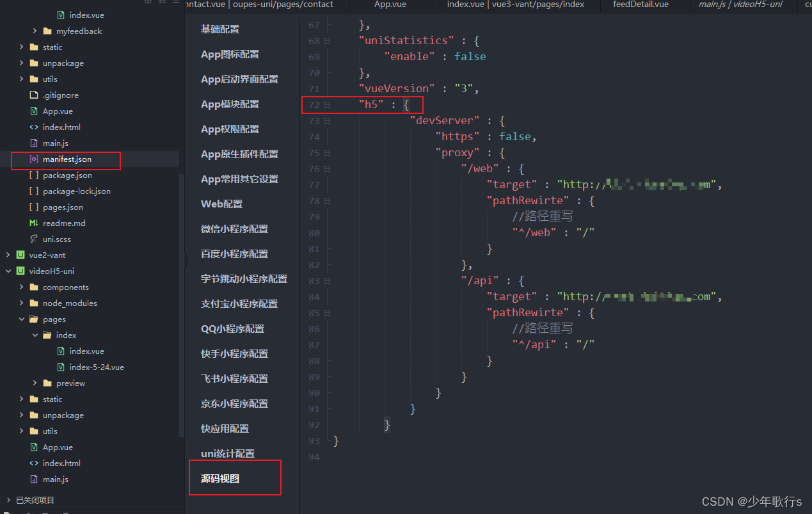This screenshot has width=812, height=514.
Task: Expand the 已关闭项目 section
Action: click(x=8, y=500)
